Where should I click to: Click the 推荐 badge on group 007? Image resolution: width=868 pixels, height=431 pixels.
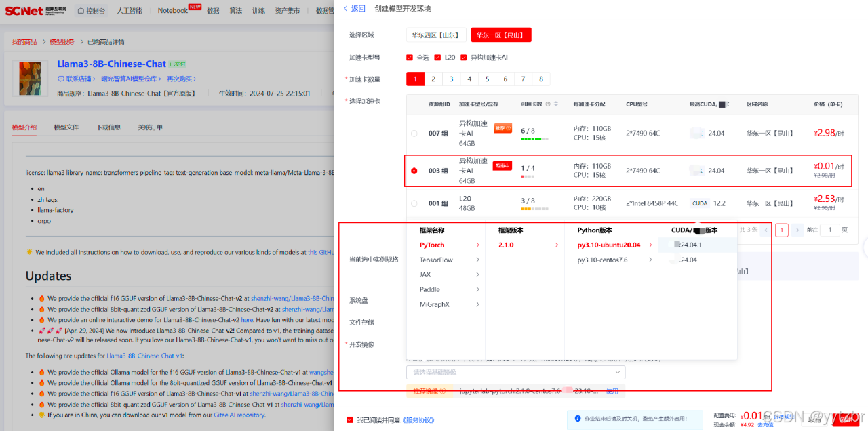click(502, 128)
